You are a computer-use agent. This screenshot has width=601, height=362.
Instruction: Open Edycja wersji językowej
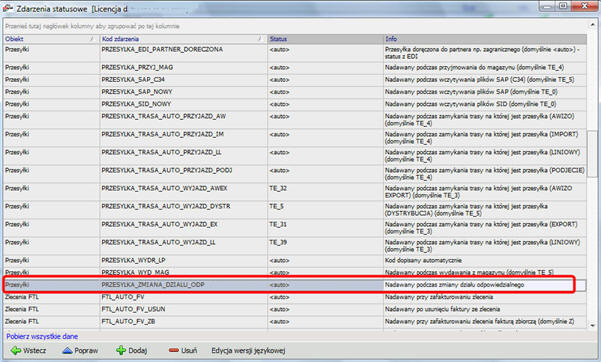(248, 350)
